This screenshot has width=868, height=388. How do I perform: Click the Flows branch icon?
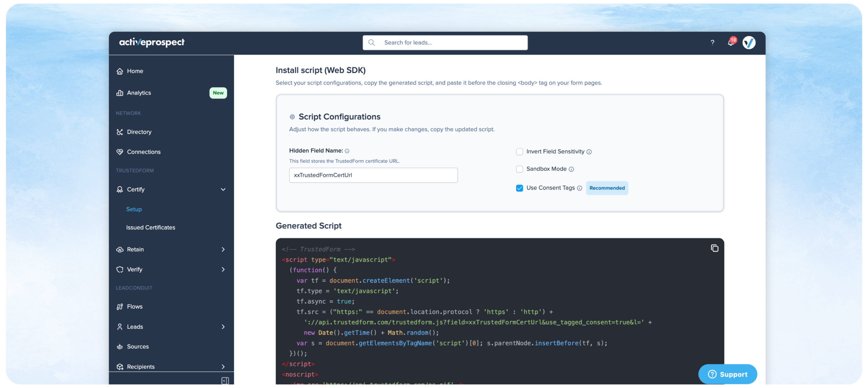(x=120, y=307)
